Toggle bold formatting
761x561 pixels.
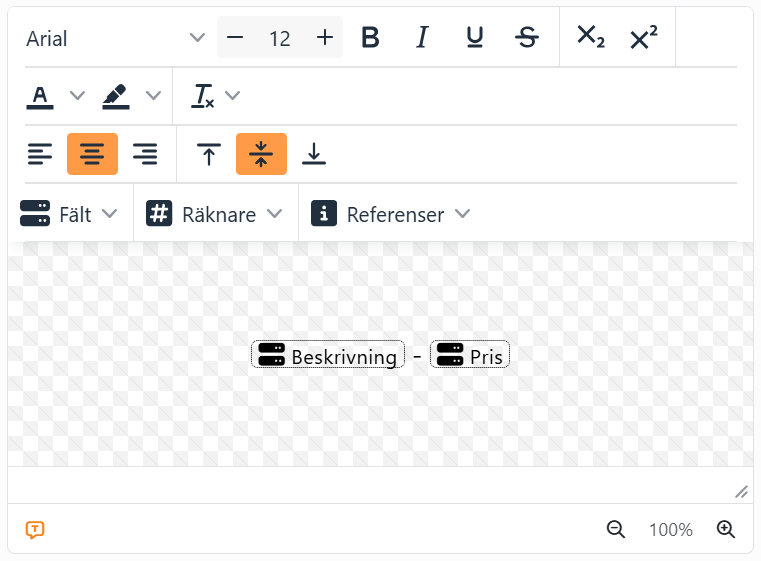[370, 37]
